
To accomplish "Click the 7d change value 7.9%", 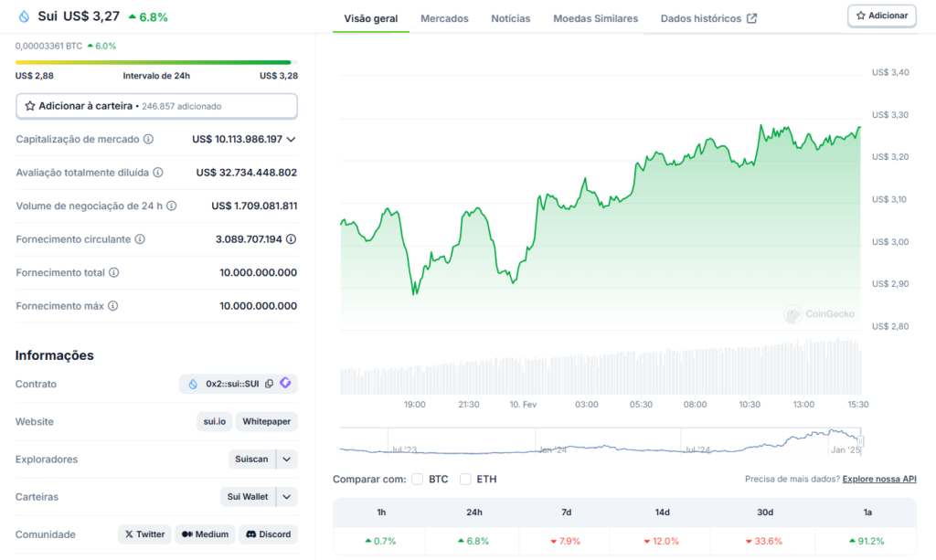I will click(565, 542).
